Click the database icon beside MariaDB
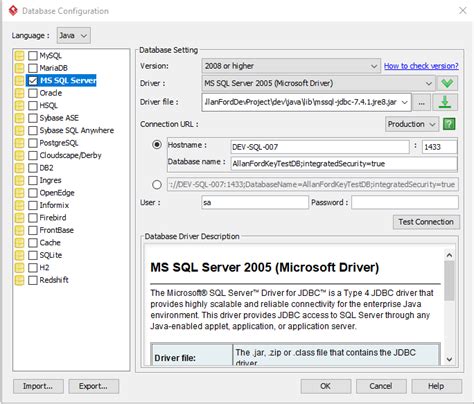 coord(19,68)
